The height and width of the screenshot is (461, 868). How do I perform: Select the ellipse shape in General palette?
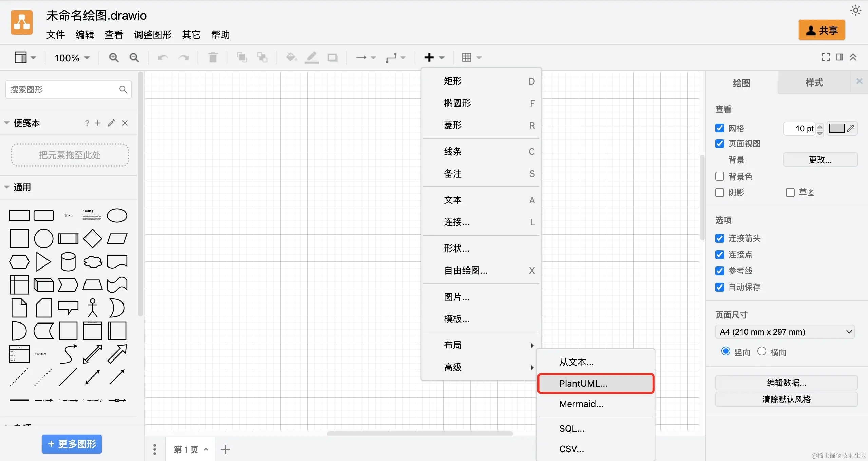tap(117, 216)
